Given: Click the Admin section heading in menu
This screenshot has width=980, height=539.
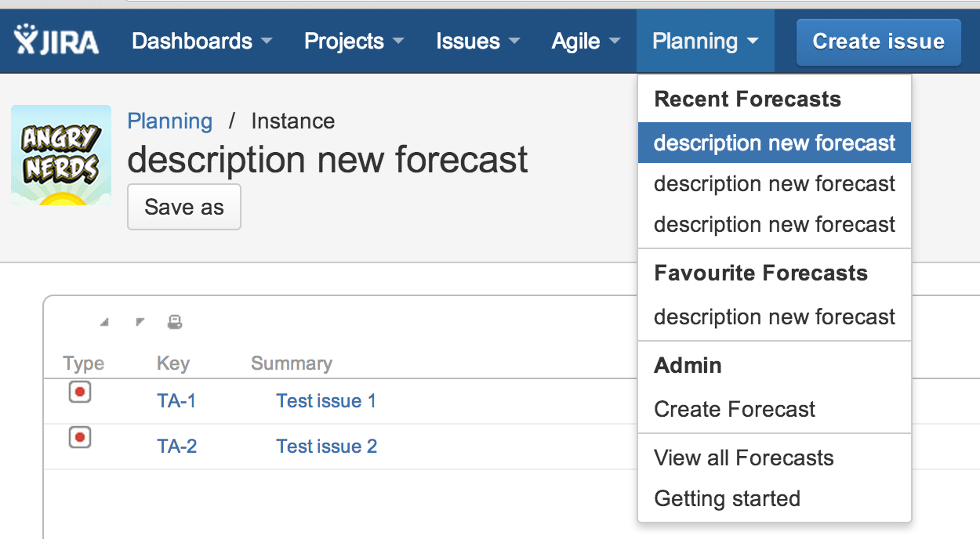Looking at the screenshot, I should pos(688,366).
